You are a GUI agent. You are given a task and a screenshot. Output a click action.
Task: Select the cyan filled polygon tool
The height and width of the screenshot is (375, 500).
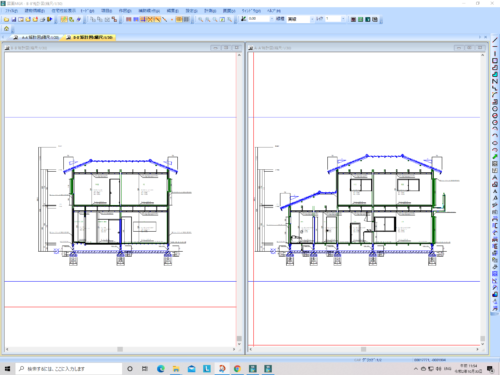[495, 74]
